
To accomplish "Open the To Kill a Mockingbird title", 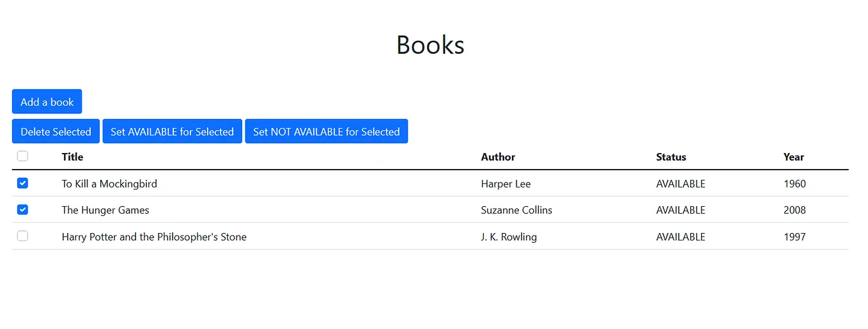I will pos(109,184).
